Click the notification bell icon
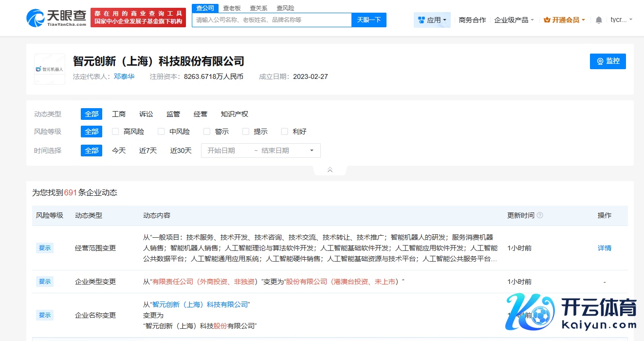The image size is (644, 341). [599, 20]
